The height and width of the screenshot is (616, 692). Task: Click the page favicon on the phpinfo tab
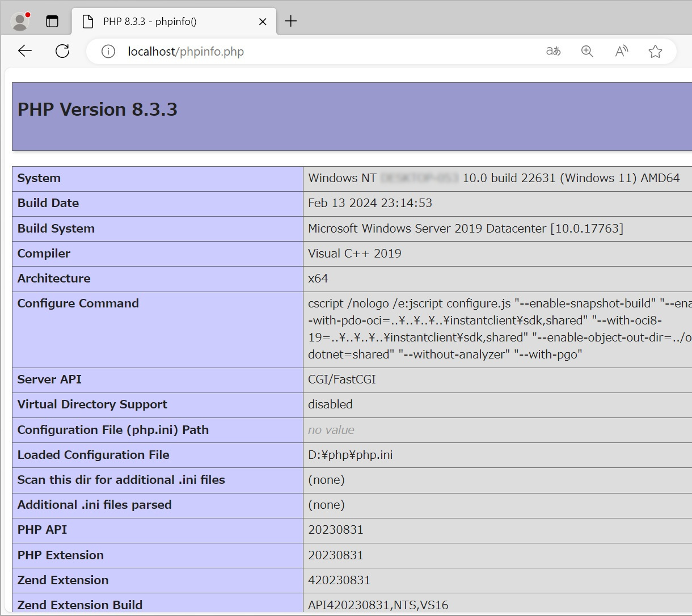87,22
